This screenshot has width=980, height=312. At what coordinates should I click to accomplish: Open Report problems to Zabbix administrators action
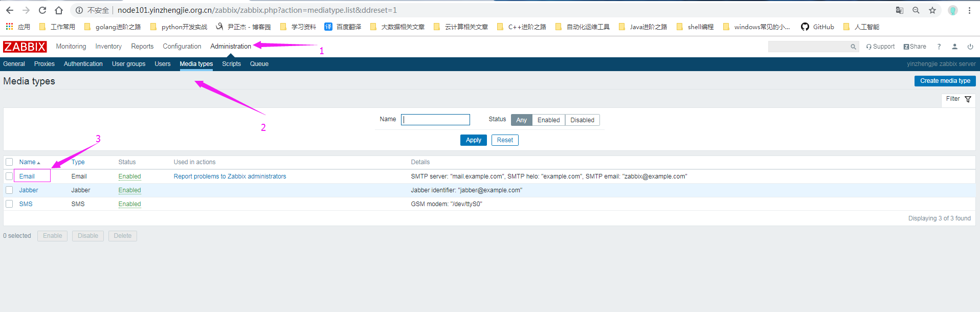(x=230, y=176)
